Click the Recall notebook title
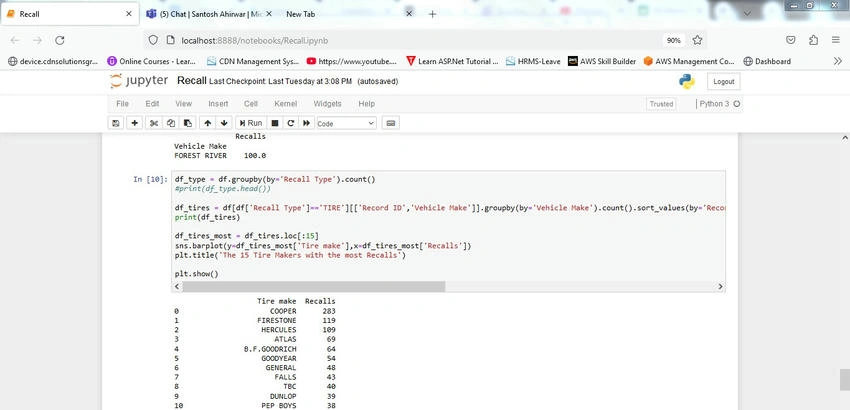This screenshot has height=410, width=850. point(191,81)
